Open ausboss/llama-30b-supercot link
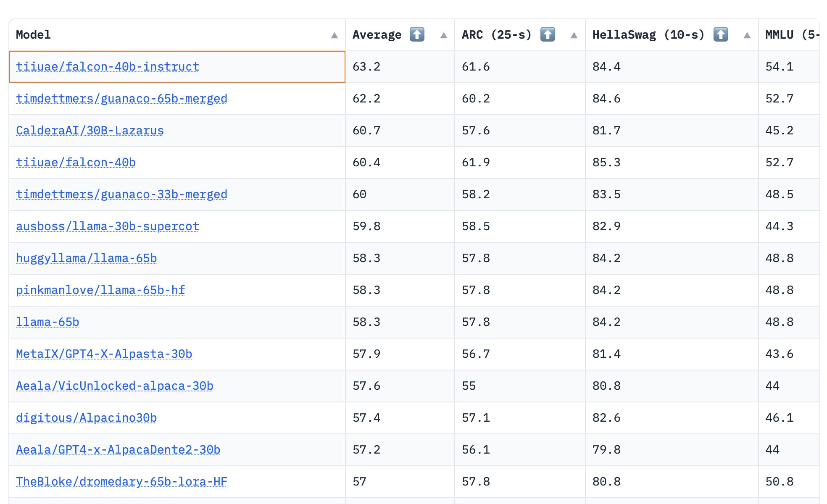 click(x=108, y=226)
